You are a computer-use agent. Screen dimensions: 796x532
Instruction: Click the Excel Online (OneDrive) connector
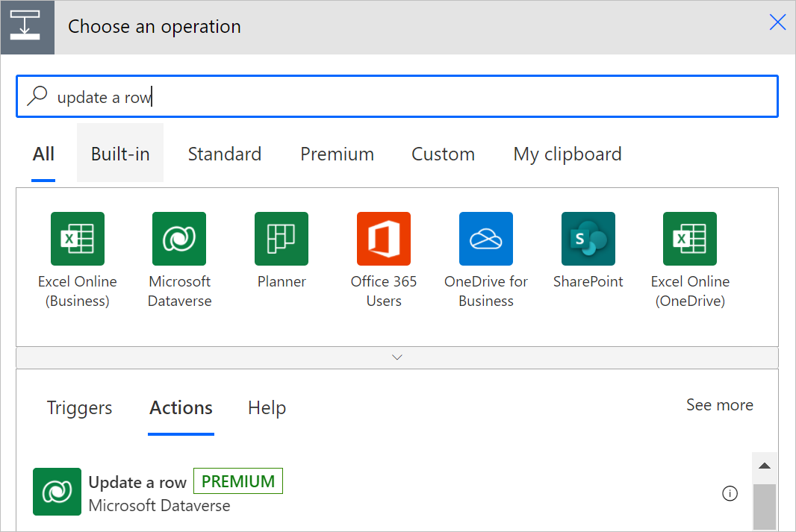(689, 239)
